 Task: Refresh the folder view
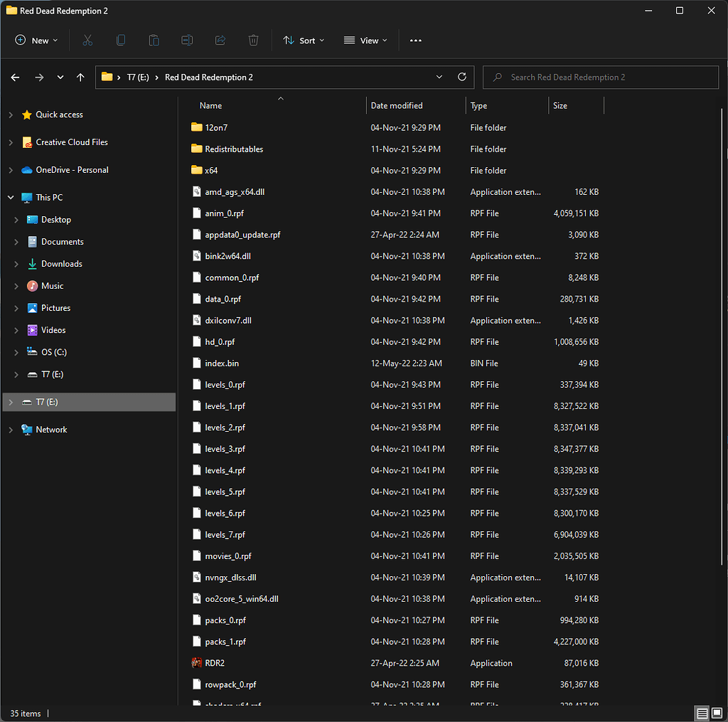click(461, 77)
